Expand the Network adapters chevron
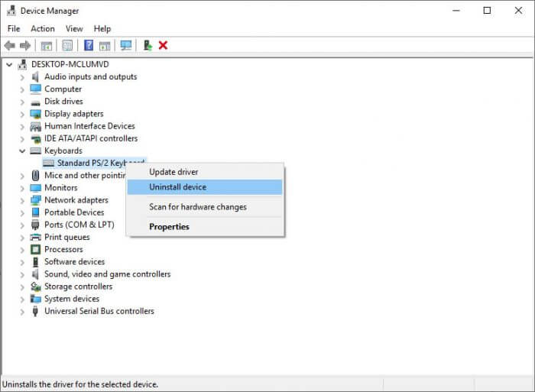The width and height of the screenshot is (535, 392). (x=22, y=201)
